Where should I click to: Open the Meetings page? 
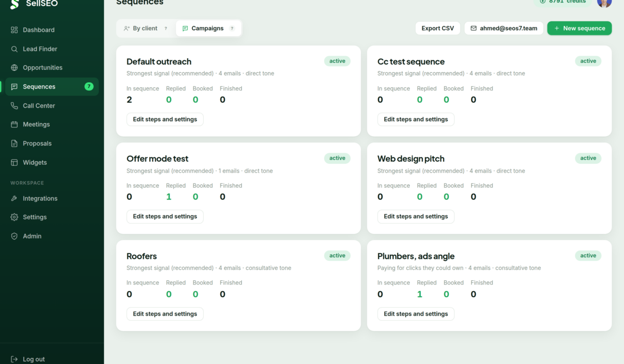(52, 124)
